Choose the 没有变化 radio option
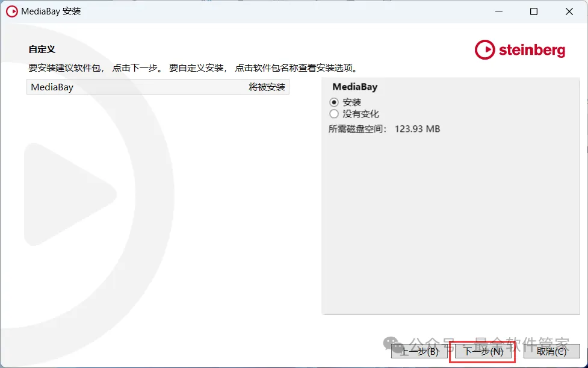Image resolution: width=588 pixels, height=368 pixels. 334,114
